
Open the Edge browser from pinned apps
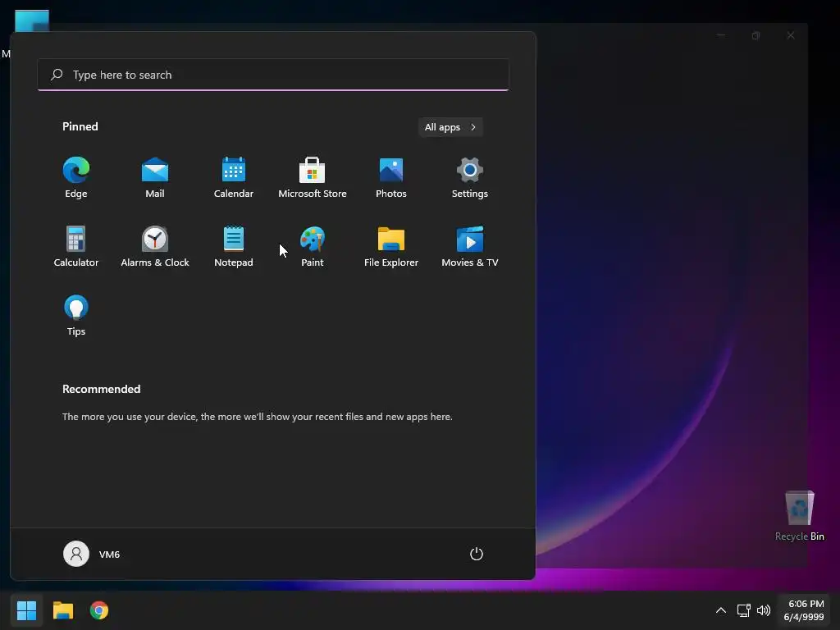(x=76, y=178)
